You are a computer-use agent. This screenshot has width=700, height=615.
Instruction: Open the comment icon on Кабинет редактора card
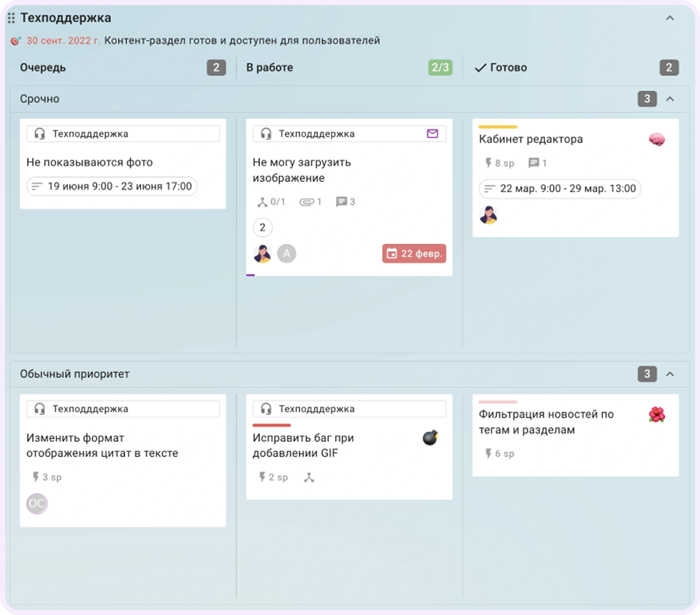tap(534, 163)
